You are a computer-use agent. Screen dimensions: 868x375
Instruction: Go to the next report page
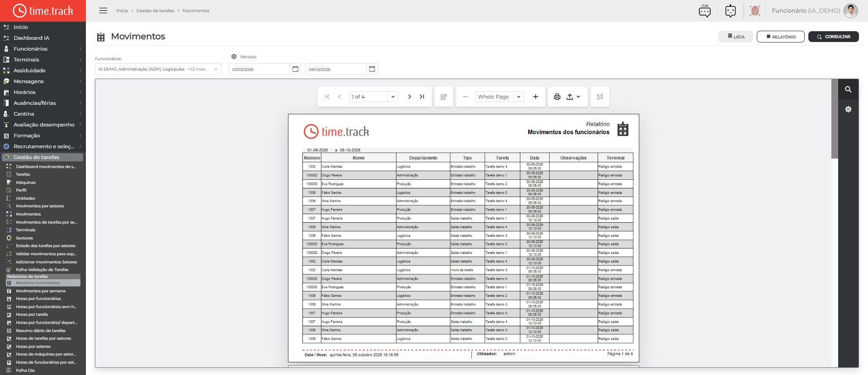[410, 97]
